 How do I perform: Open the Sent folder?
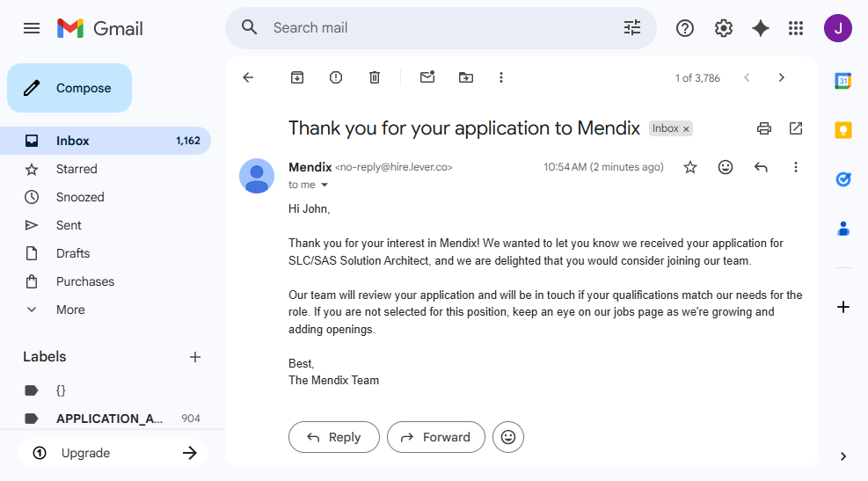(69, 225)
